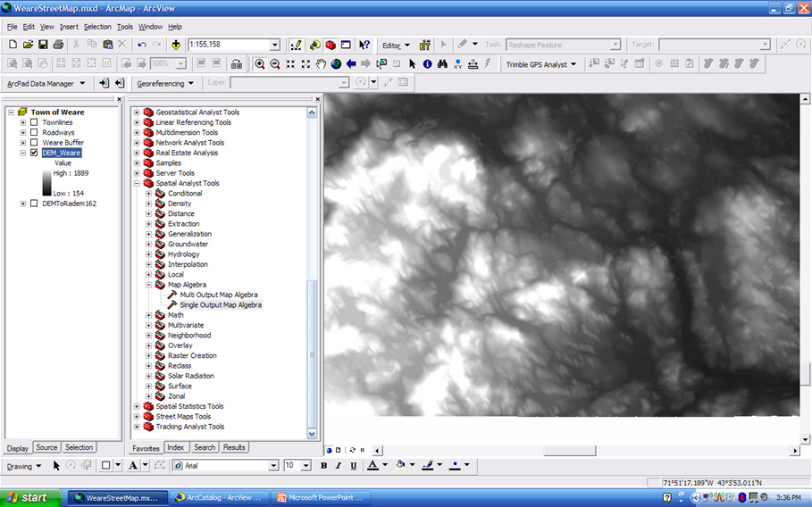This screenshot has height=507, width=812.
Task: Open the ArcToolbox window icon
Action: 331,45
